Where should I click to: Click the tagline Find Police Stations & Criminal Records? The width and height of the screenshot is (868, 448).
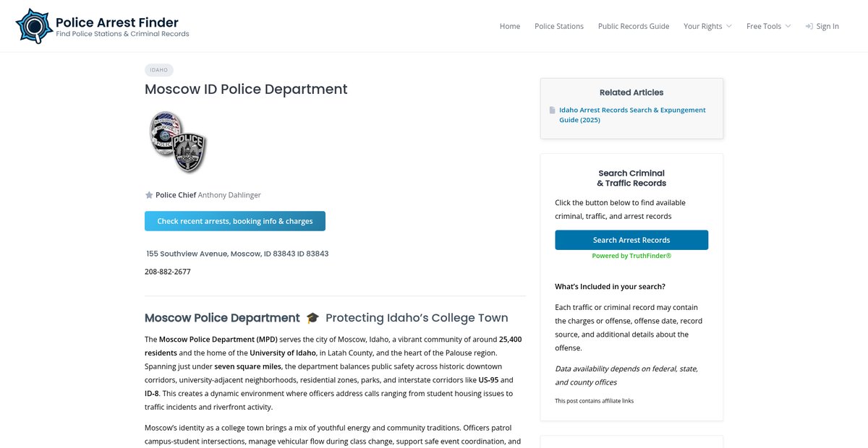122,34
